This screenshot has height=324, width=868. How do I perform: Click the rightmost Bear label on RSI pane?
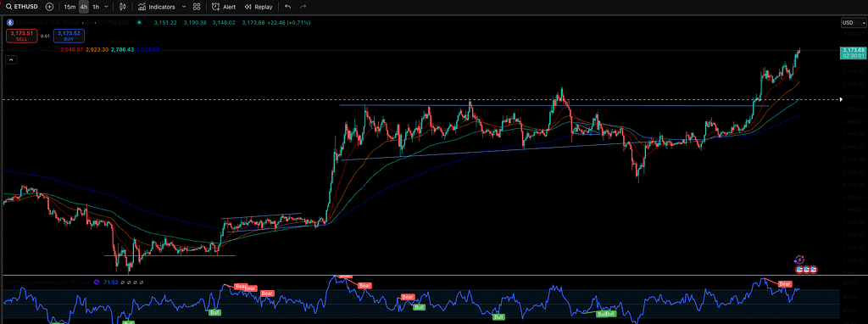coord(784,284)
